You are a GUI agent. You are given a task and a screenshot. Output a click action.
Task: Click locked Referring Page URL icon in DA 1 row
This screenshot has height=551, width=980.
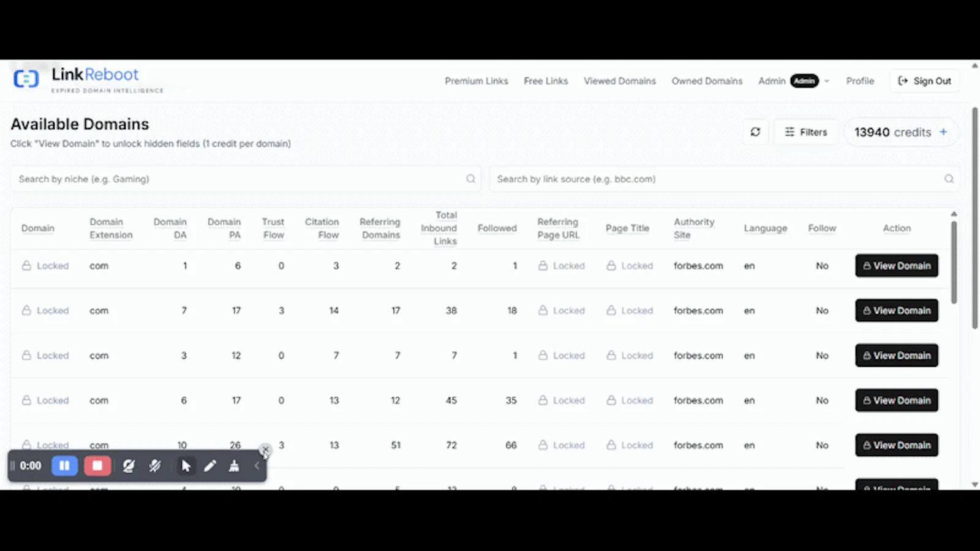point(543,266)
